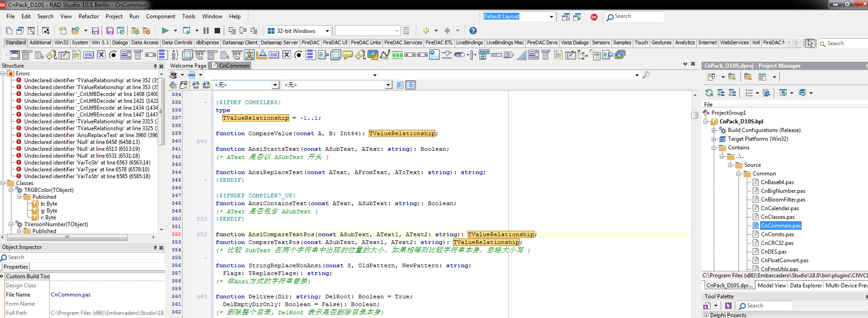Switch to the Welcome Page tab
The width and height of the screenshot is (868, 318).
click(188, 66)
